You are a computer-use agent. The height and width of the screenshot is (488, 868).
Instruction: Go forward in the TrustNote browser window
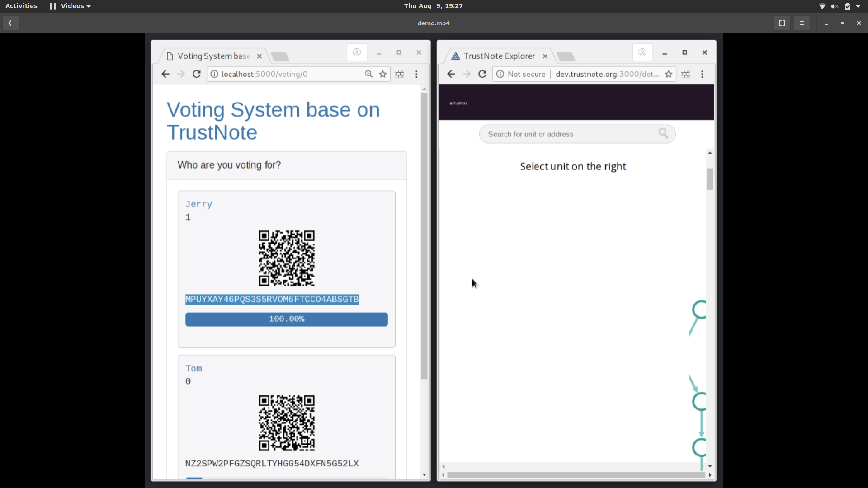click(x=467, y=74)
